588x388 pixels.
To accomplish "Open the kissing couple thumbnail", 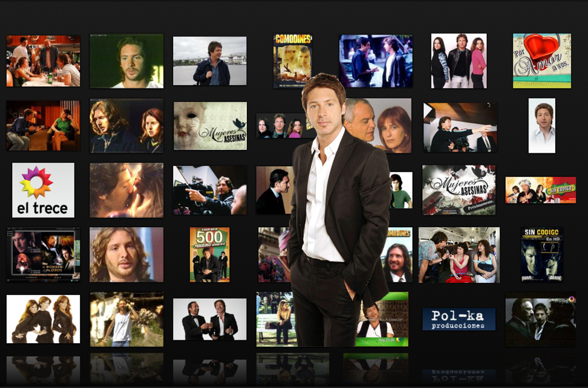I will pyautogui.click(x=126, y=190).
